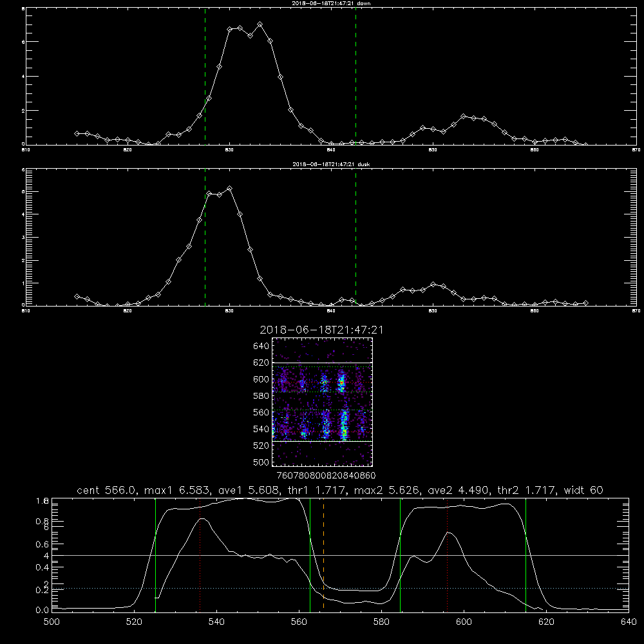Click dusk plot x-axis label 840
The width and height of the screenshot is (644, 644).
coord(331,311)
